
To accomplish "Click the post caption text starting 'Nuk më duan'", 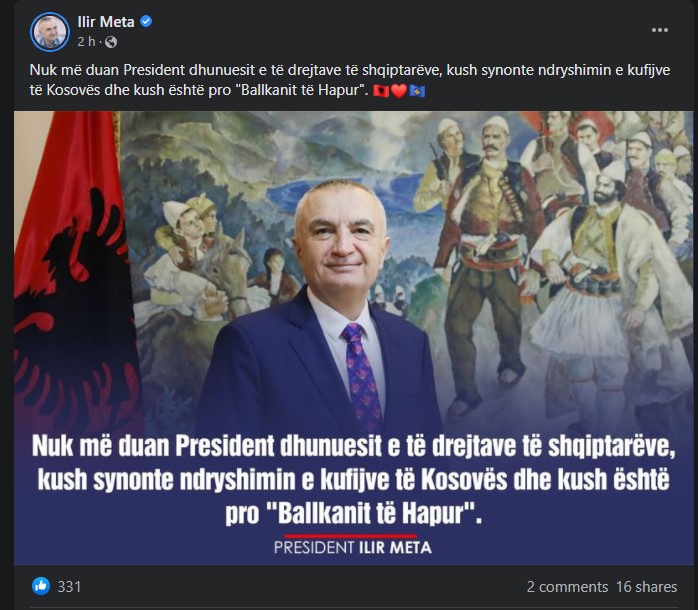I will [350, 80].
